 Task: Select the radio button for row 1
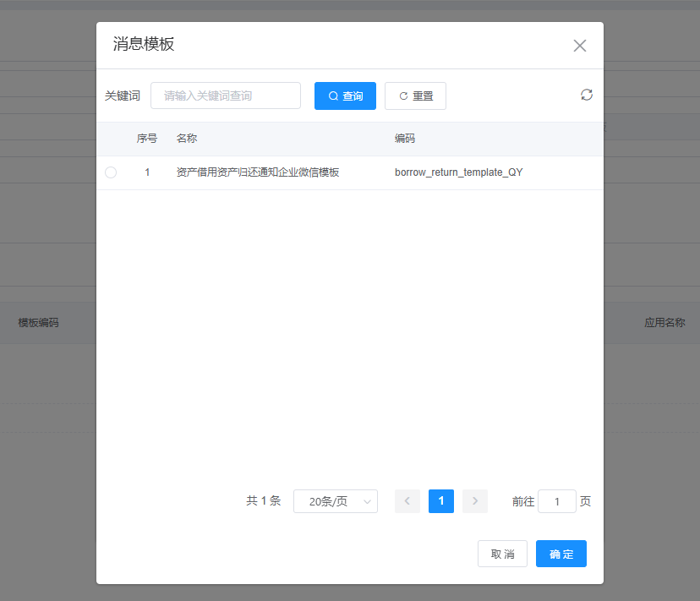pyautogui.click(x=111, y=172)
